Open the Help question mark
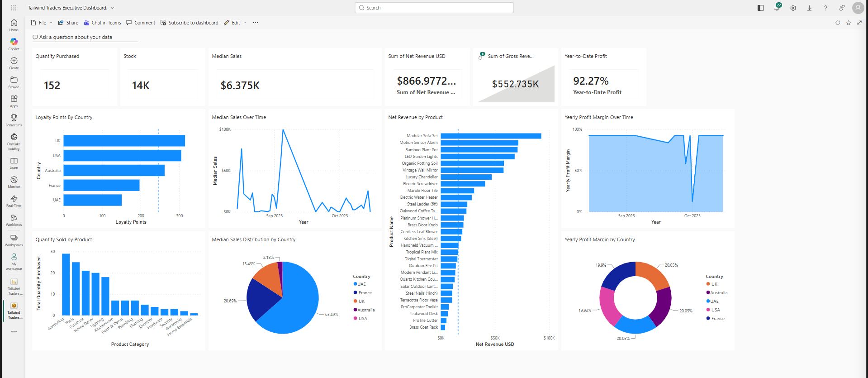Screen dimensions: 868x378 (825, 8)
